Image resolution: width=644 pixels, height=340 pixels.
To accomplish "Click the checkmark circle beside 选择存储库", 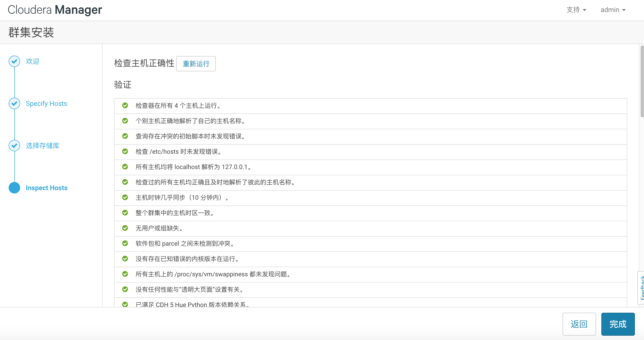I will [14, 146].
